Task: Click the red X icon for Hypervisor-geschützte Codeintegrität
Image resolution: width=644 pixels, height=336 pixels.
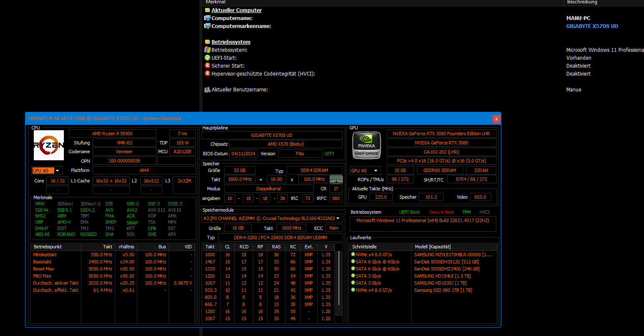Action: pos(207,73)
